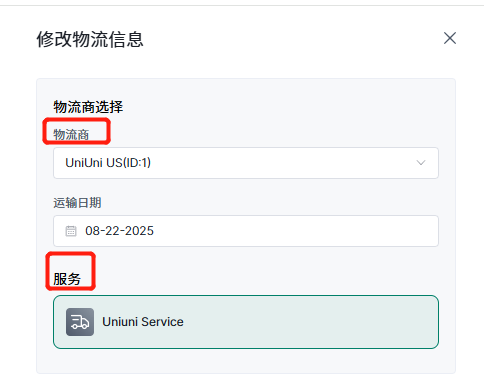The width and height of the screenshot is (484, 390).
Task: Expand the chevron arrow of 物流商 dropdown
Action: [x=421, y=163]
